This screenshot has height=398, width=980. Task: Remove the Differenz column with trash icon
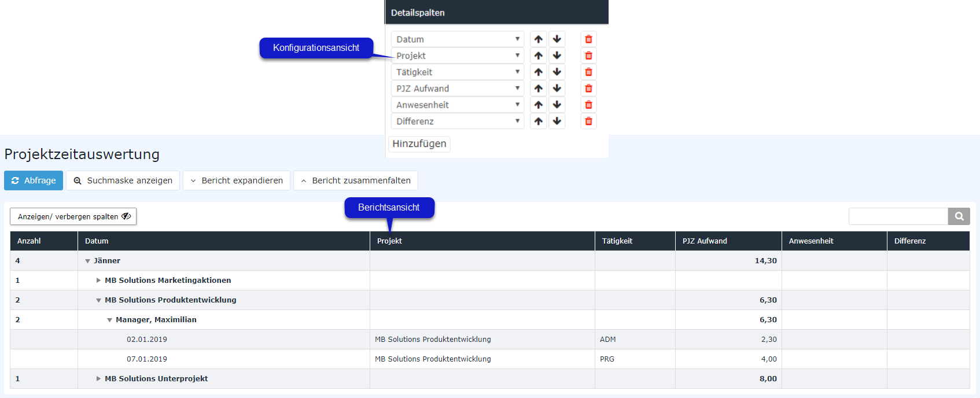(588, 121)
